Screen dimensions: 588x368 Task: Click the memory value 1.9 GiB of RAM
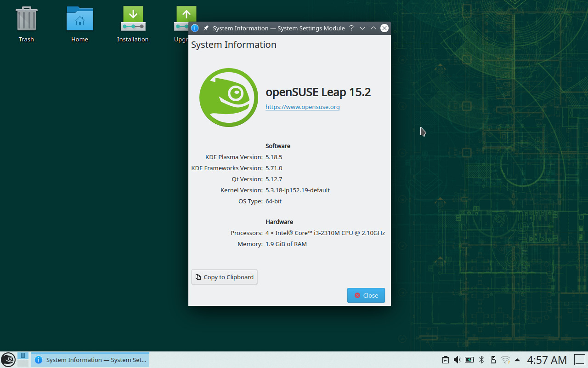click(286, 244)
